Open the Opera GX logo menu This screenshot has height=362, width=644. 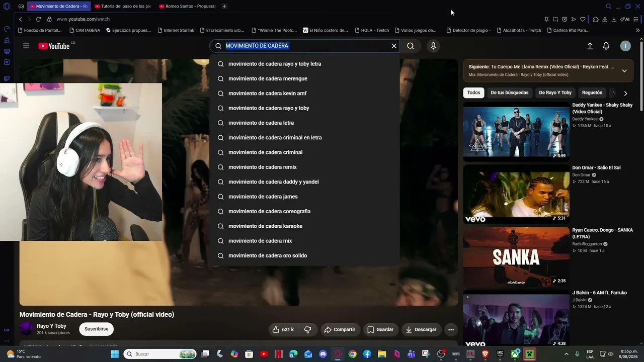coord(7,7)
